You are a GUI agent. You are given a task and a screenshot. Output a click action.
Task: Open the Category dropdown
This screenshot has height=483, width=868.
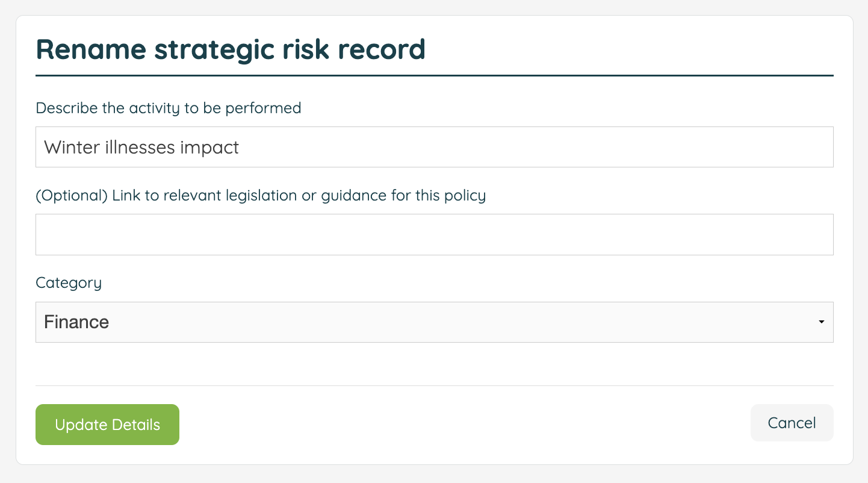pos(434,322)
